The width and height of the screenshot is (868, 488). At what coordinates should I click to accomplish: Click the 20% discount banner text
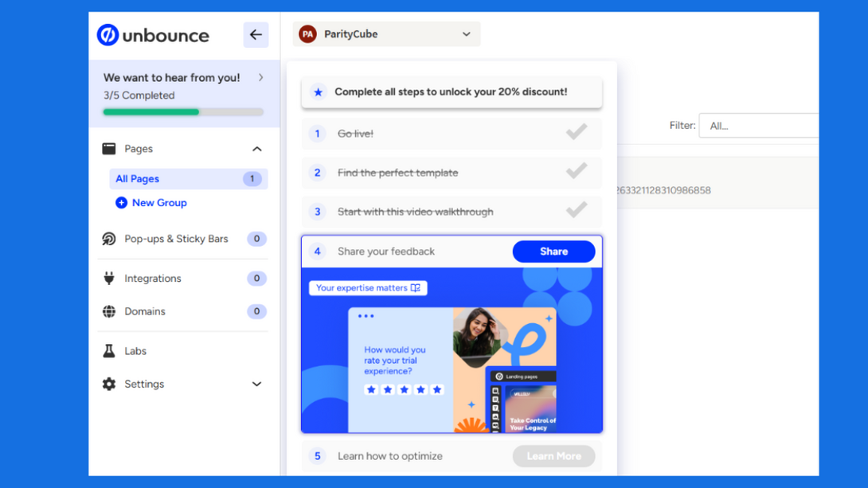451,92
